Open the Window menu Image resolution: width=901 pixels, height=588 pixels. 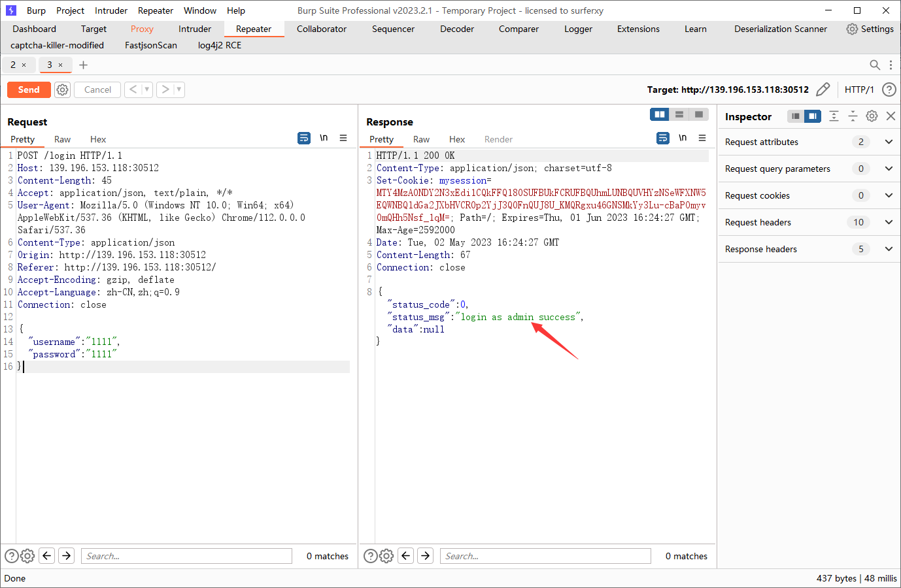[200, 10]
